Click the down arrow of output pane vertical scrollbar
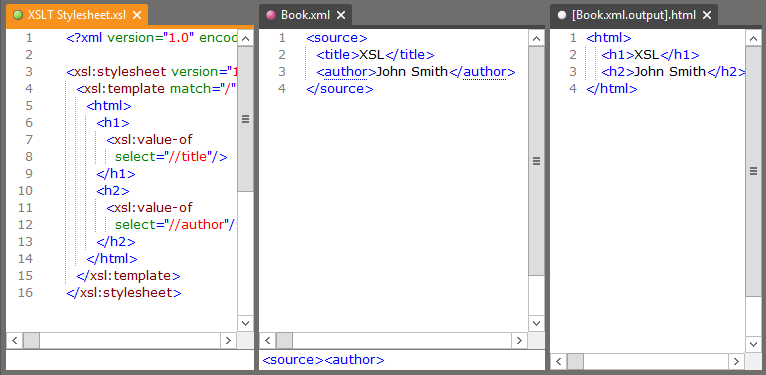This screenshot has height=375, width=766. pos(753,344)
